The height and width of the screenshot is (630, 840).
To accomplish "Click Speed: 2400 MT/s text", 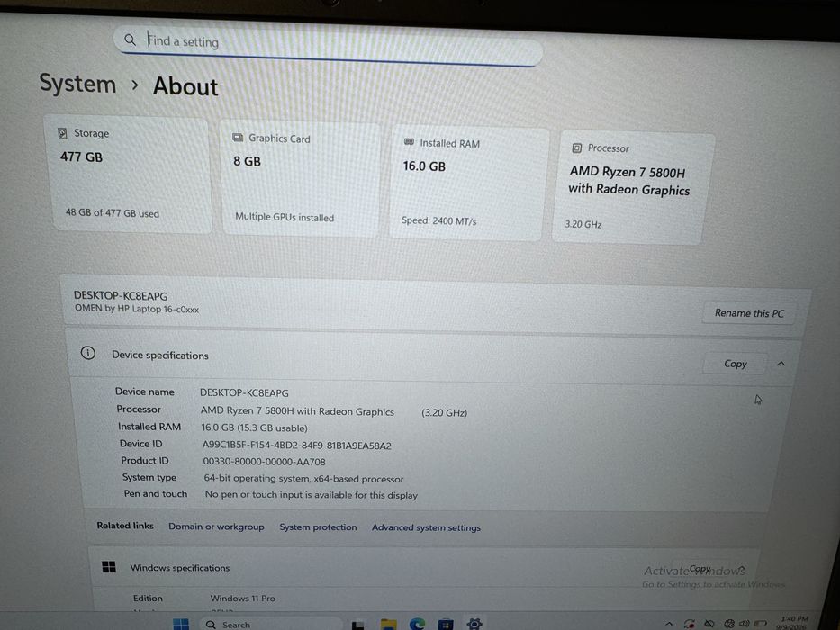I will click(x=438, y=220).
